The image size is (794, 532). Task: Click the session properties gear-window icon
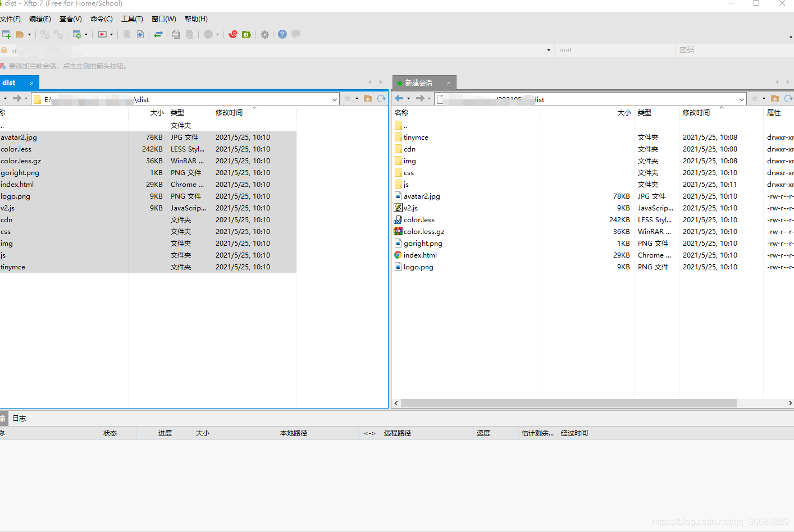(x=77, y=34)
